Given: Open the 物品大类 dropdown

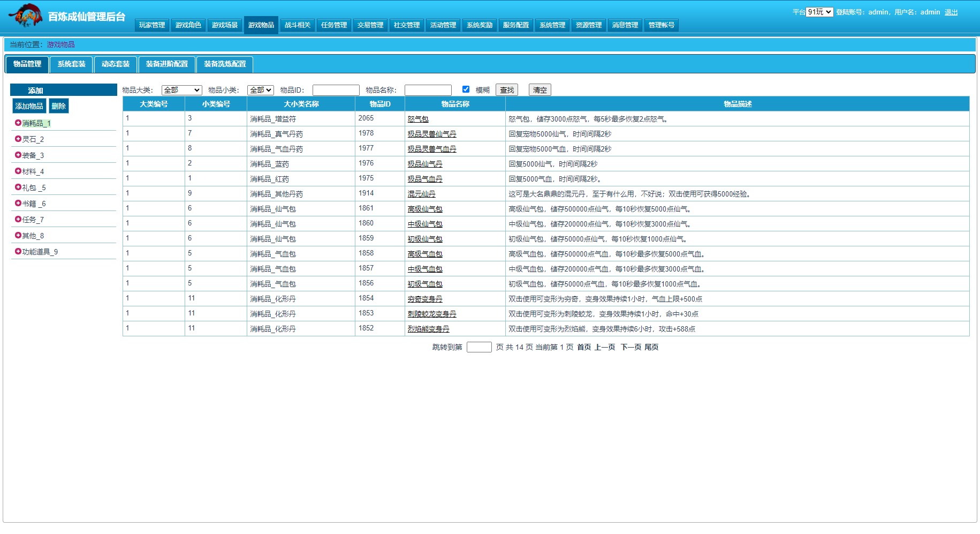Looking at the screenshot, I should tap(181, 90).
